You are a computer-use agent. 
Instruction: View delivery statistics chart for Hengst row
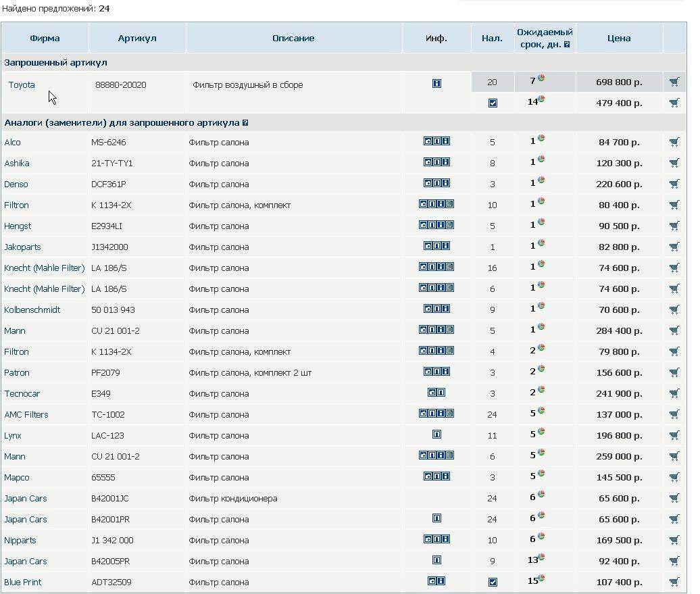541,222
